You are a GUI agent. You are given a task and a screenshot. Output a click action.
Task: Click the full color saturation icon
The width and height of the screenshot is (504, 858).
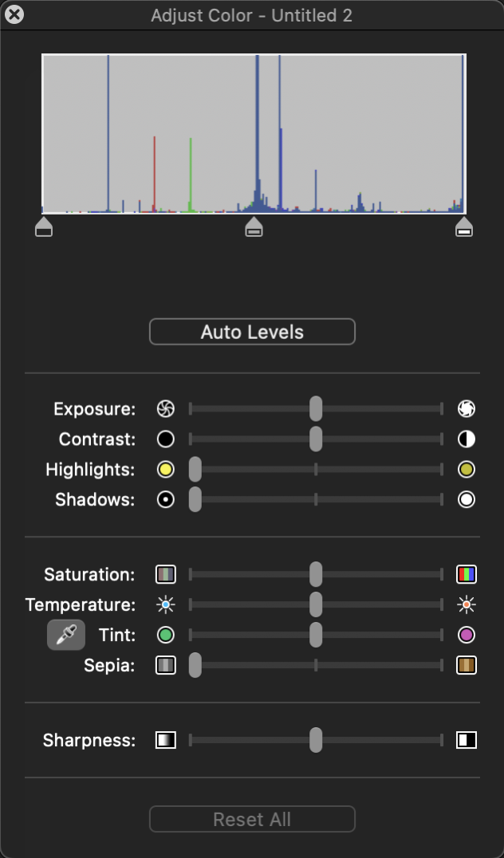(x=467, y=574)
